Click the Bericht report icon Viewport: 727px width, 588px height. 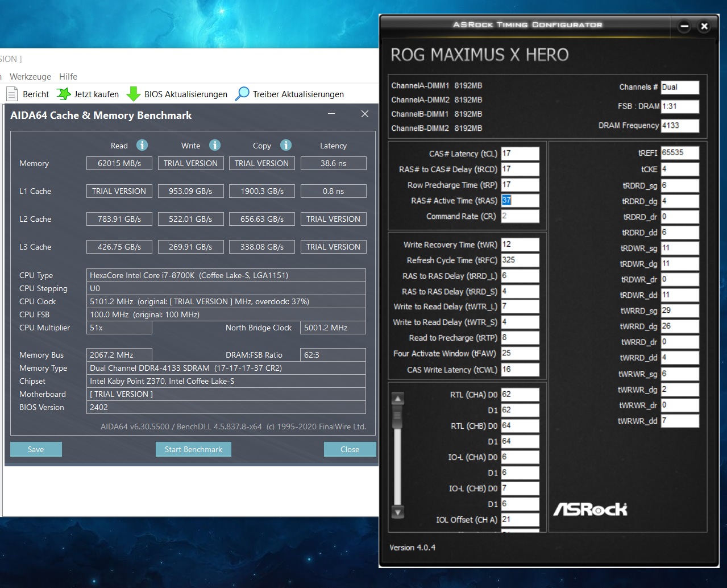[x=12, y=94]
